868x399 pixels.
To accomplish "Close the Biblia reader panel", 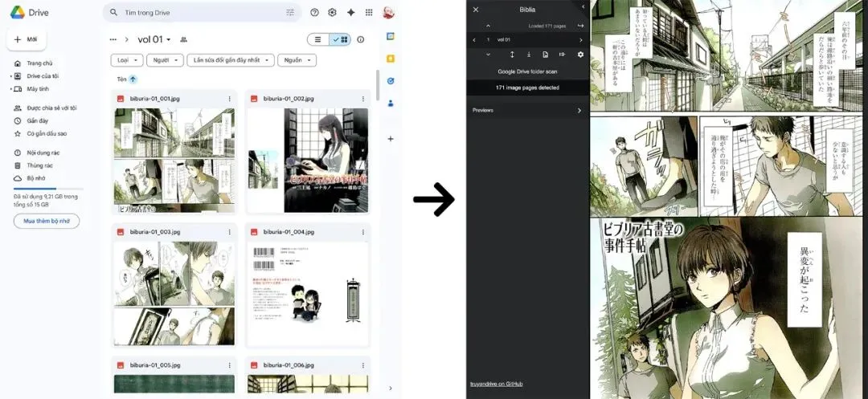I will click(x=476, y=10).
